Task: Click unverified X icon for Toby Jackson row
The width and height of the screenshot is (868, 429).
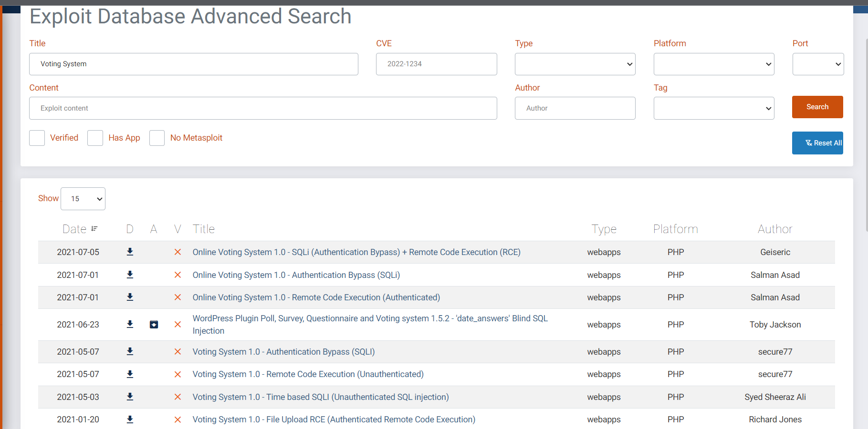Action: 178,325
